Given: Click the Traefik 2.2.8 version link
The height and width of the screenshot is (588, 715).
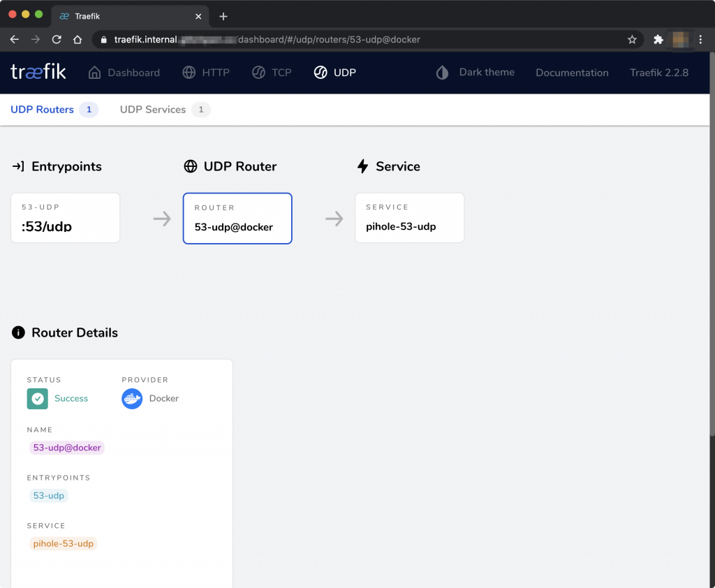Looking at the screenshot, I should pos(659,73).
